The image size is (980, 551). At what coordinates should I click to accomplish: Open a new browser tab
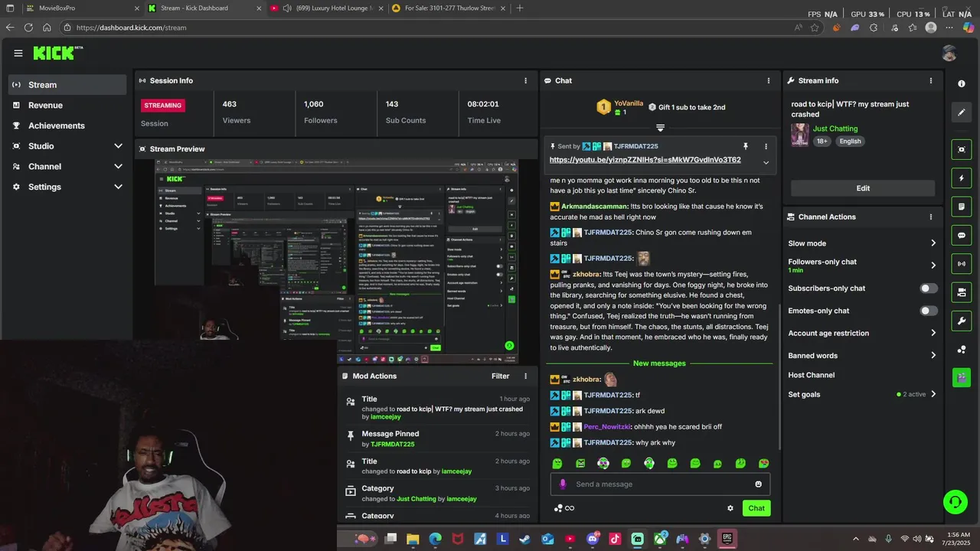click(520, 8)
